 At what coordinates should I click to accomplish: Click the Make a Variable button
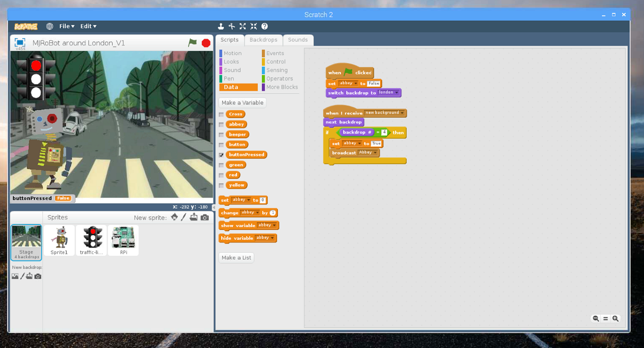point(242,102)
